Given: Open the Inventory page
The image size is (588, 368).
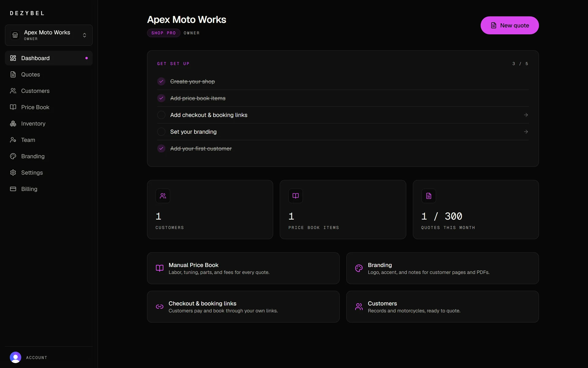Looking at the screenshot, I should coord(49,124).
